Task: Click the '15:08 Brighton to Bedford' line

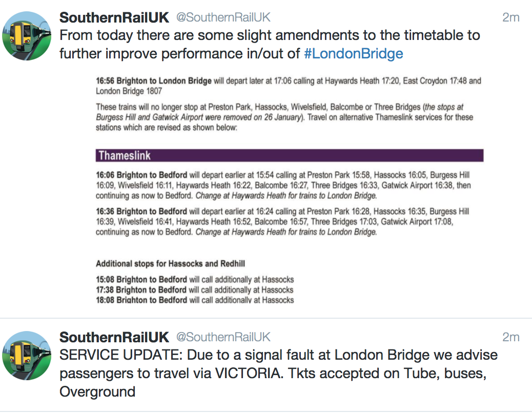Action: pyautogui.click(x=195, y=280)
